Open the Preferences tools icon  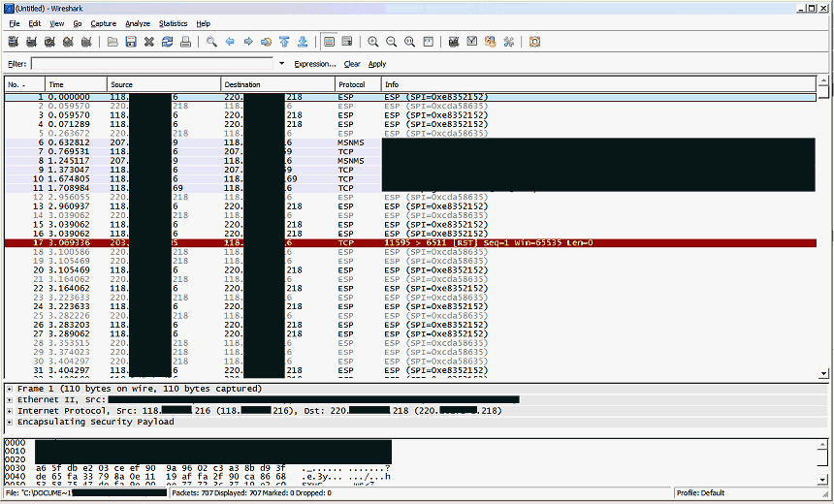[508, 42]
